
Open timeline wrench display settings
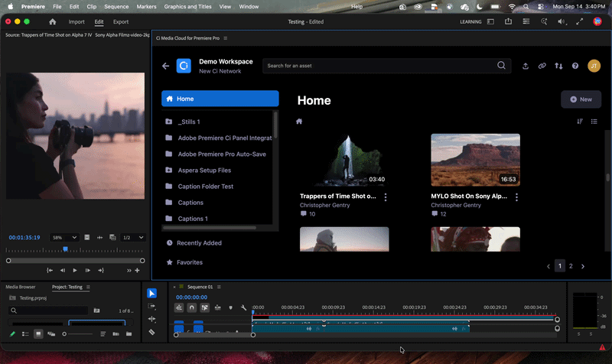(243, 307)
